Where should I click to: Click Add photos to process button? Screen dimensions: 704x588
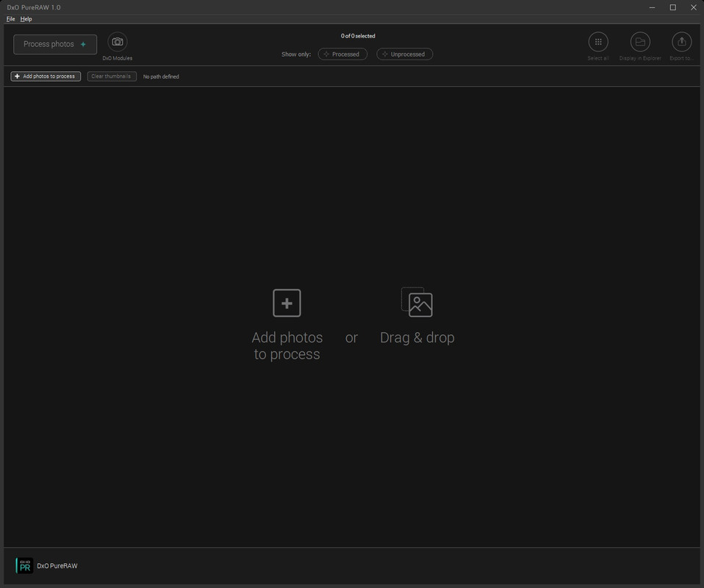[46, 76]
